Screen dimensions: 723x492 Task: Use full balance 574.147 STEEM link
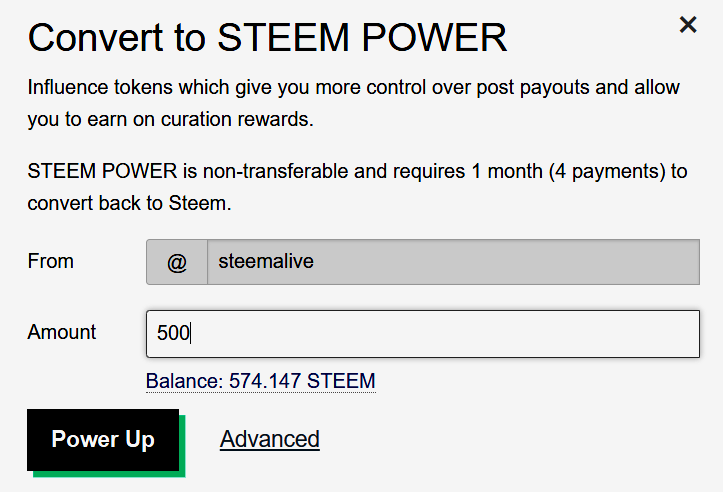pos(260,381)
